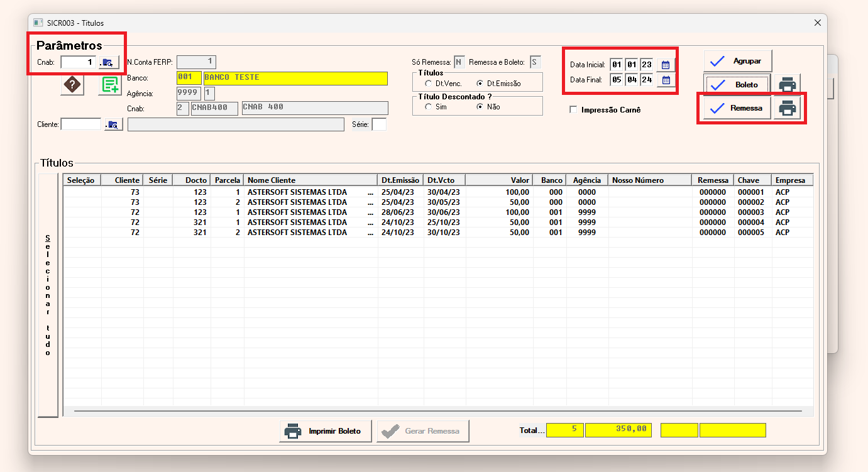Screen dimensions: 868x472
Task: Click the Boleto button
Action: 737,84
